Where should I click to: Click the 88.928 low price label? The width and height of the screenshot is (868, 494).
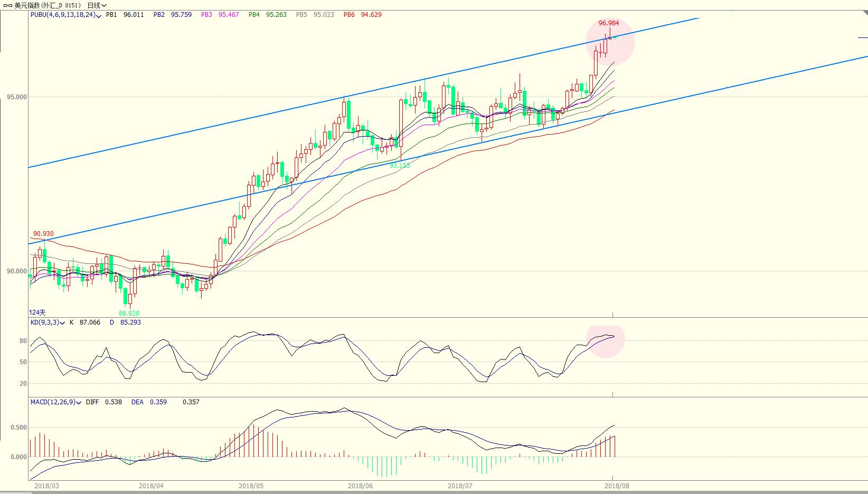tap(129, 313)
